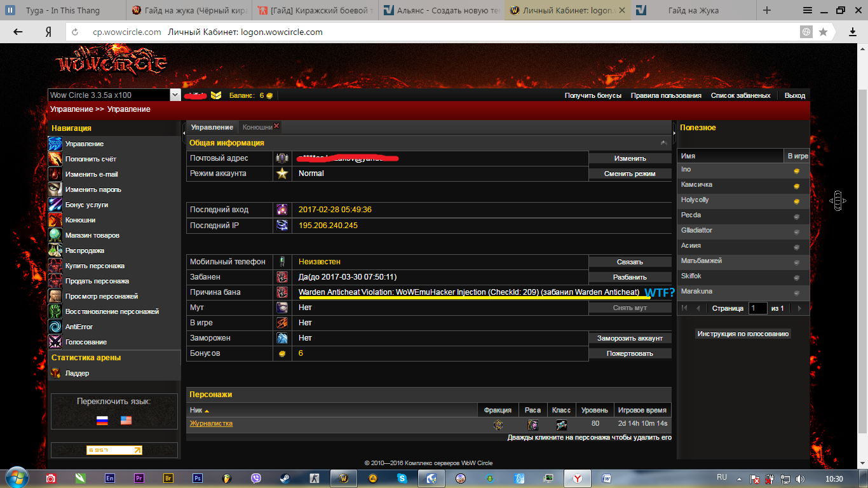Click the Разбанить button

[x=630, y=277]
